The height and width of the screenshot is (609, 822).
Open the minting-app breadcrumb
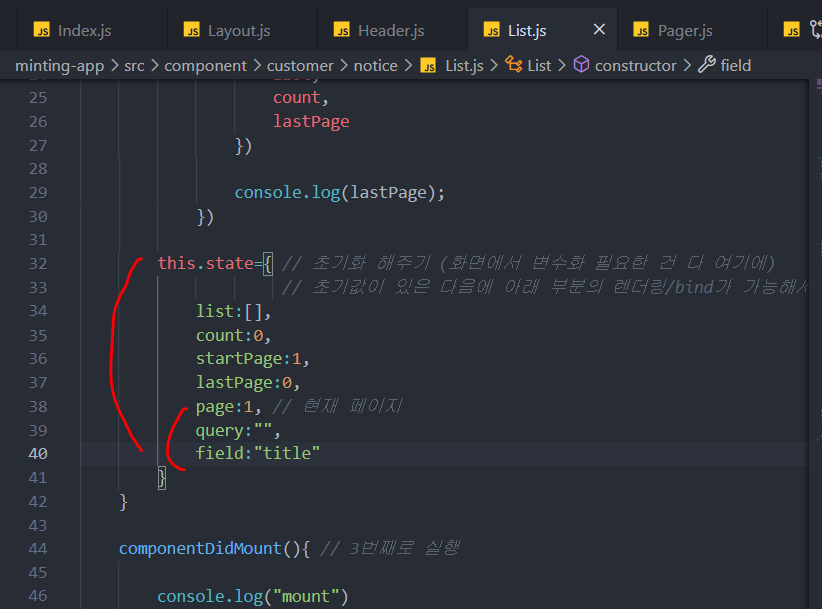click(x=59, y=66)
